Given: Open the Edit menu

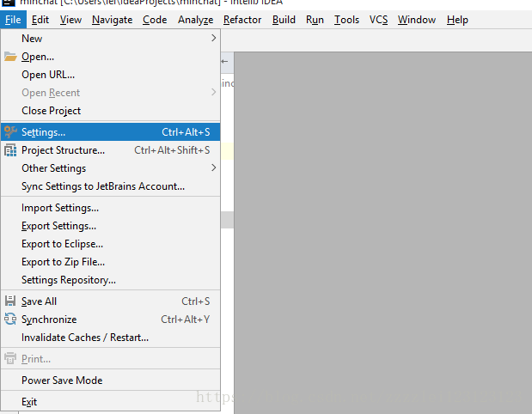Looking at the screenshot, I should (40, 20).
